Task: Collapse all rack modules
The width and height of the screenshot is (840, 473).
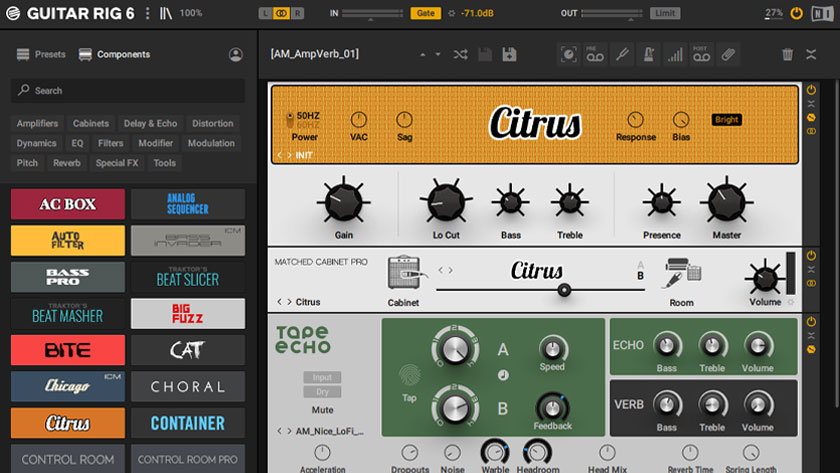Action: tap(811, 54)
